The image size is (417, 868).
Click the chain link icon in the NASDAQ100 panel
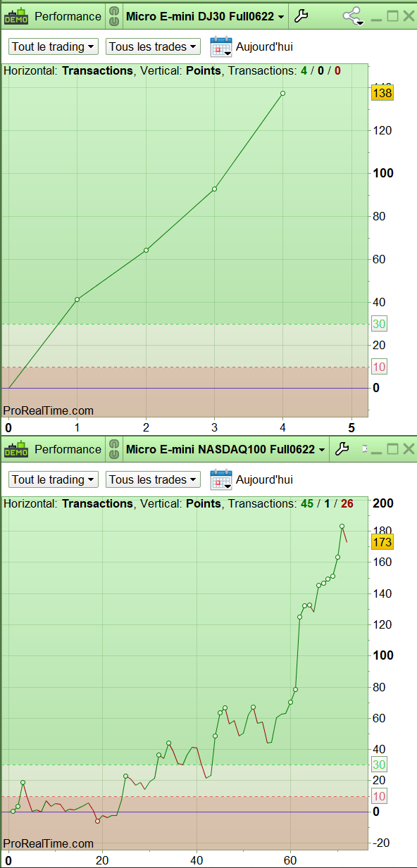click(114, 448)
